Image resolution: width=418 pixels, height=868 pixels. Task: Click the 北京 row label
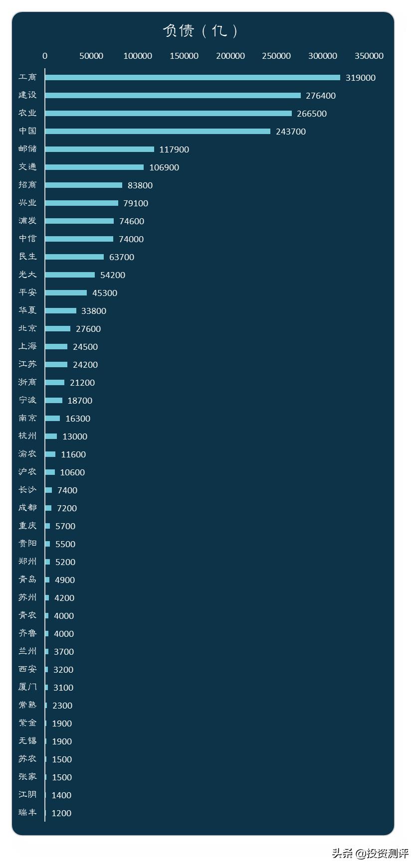[27, 328]
